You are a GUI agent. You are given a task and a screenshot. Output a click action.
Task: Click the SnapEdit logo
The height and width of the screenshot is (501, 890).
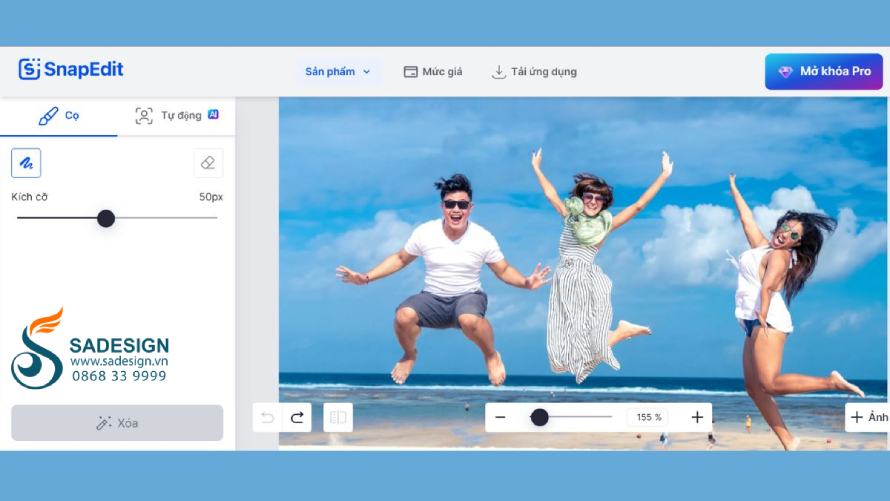71,69
